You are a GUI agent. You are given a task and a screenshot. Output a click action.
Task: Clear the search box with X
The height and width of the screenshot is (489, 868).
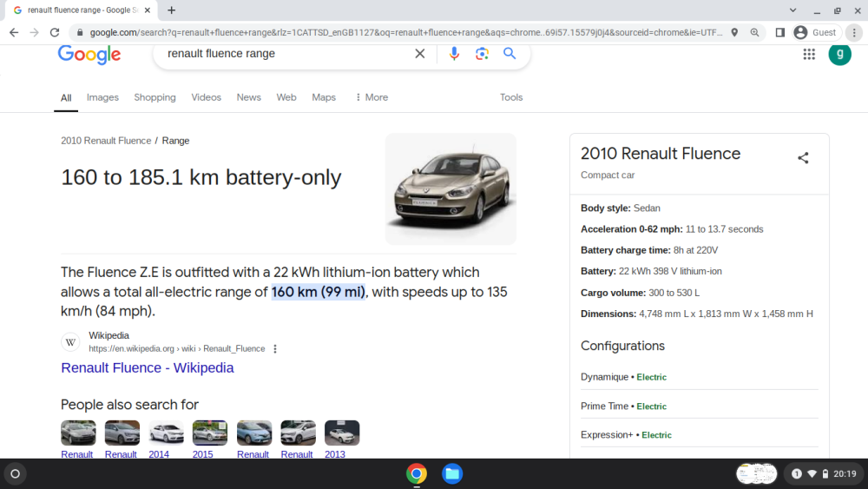pyautogui.click(x=419, y=54)
